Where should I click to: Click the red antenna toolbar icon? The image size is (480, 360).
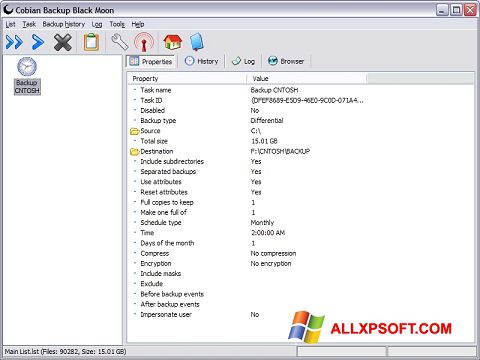pyautogui.click(x=144, y=42)
